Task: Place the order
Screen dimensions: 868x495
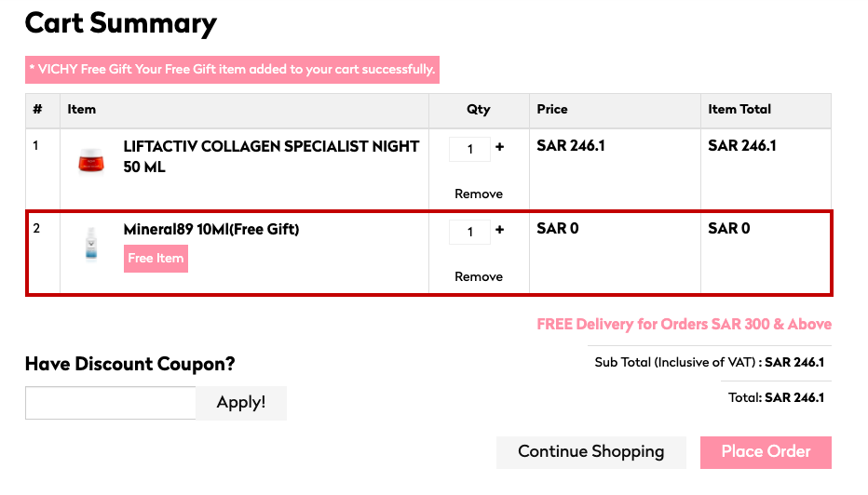Action: 766,452
